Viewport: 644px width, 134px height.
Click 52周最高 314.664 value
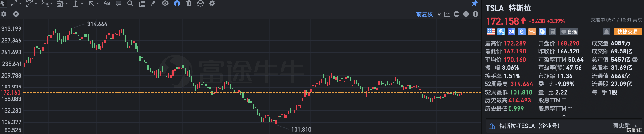tap(522, 84)
